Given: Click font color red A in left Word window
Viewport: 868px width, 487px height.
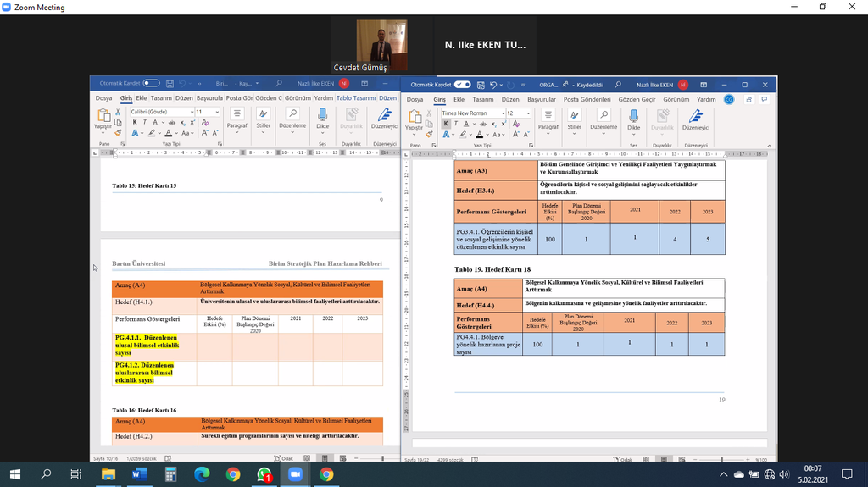Looking at the screenshot, I should point(169,133).
